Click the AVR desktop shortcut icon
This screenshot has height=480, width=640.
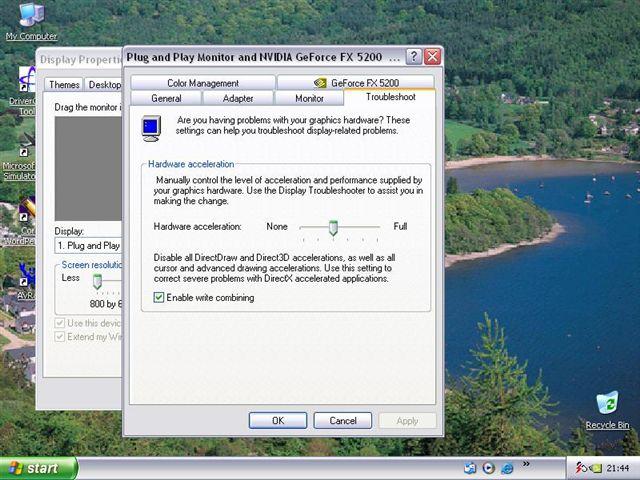click(25, 272)
